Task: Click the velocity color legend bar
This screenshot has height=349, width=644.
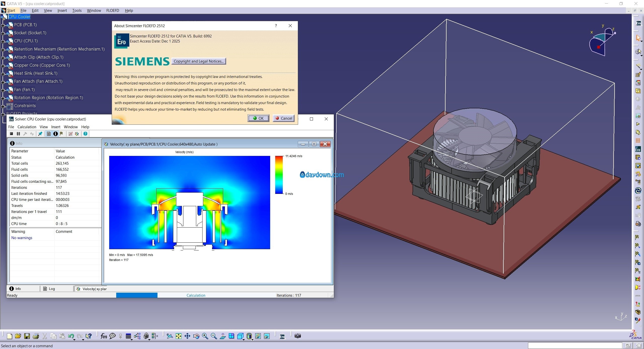Action: (x=279, y=175)
